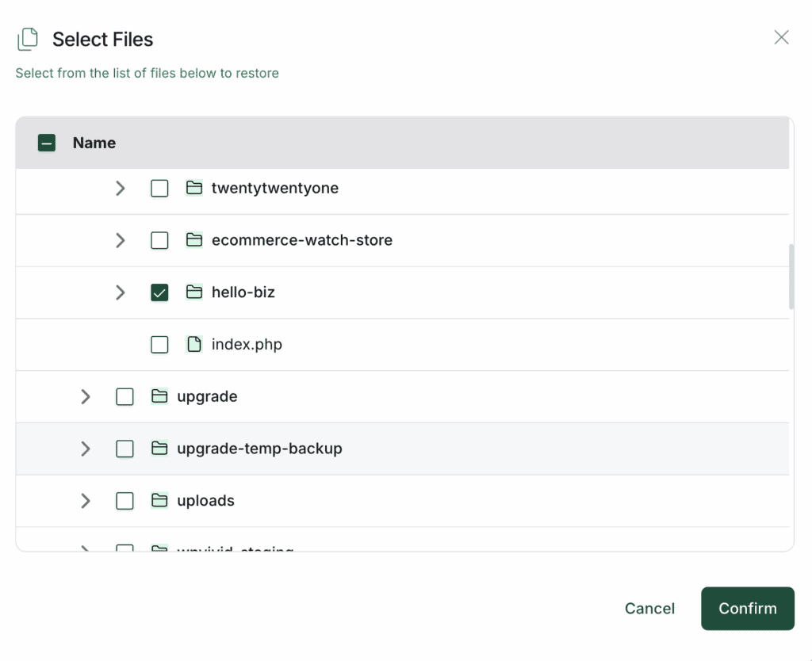Click the uploads folder icon

click(159, 501)
